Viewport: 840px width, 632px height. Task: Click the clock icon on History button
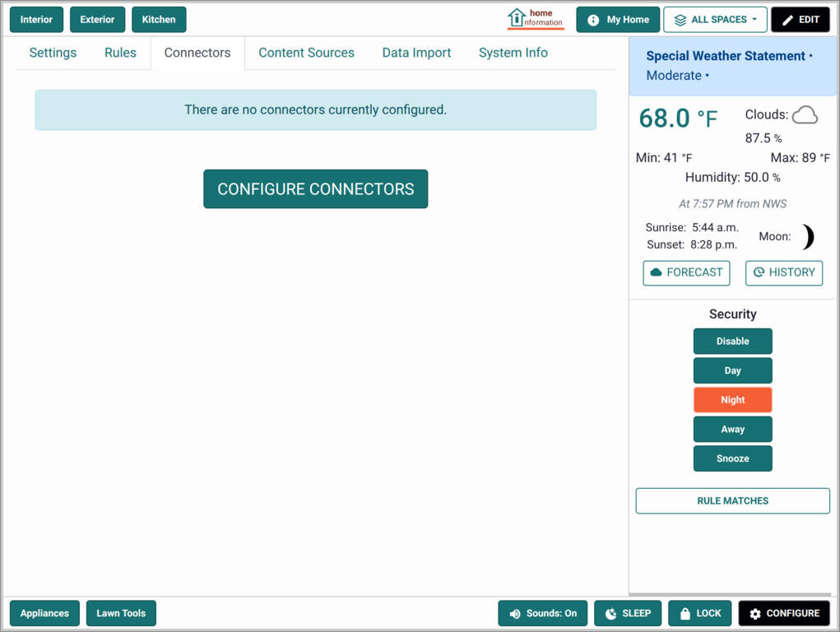759,272
